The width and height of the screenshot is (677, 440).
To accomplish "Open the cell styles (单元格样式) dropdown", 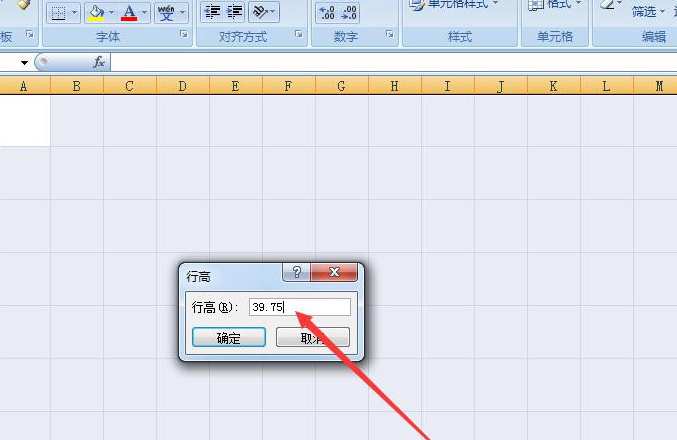I will (454, 4).
